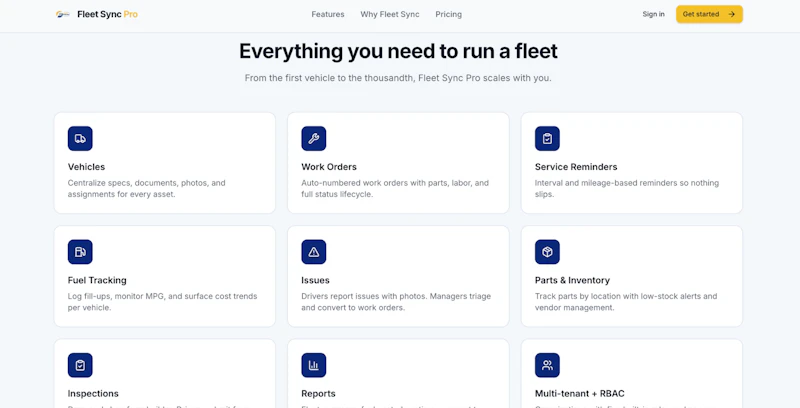Click the Fleet Sync Pro brand name
800x408 pixels.
coord(108,14)
